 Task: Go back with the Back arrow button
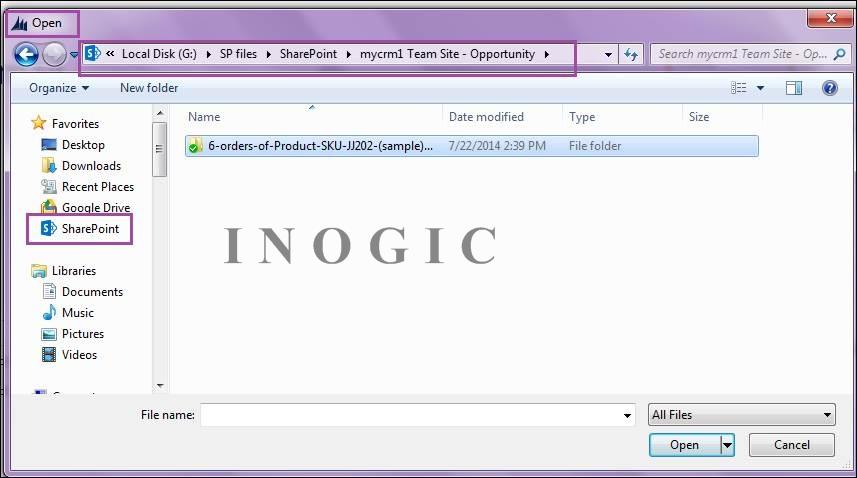pos(26,55)
